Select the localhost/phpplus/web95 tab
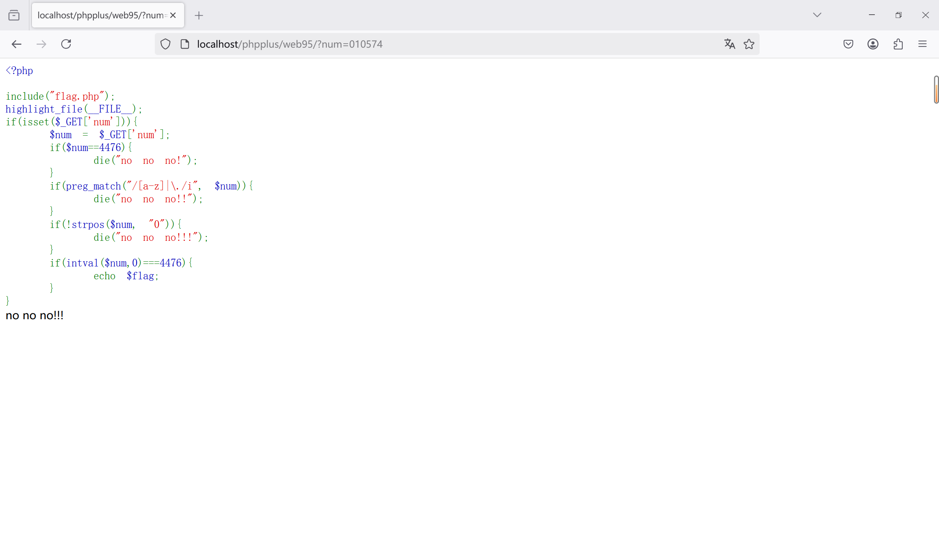 (x=101, y=15)
